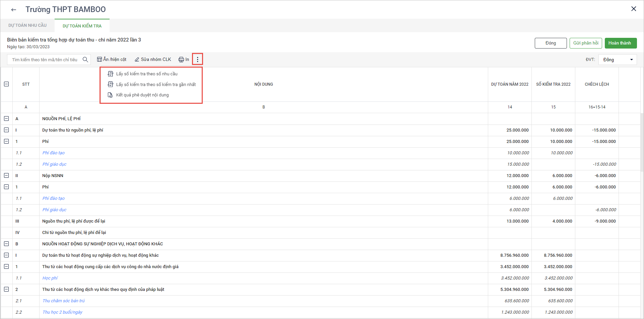Open Kết quả phê duyệt nội dung
Viewport: 644px width, 319px height.
click(142, 95)
